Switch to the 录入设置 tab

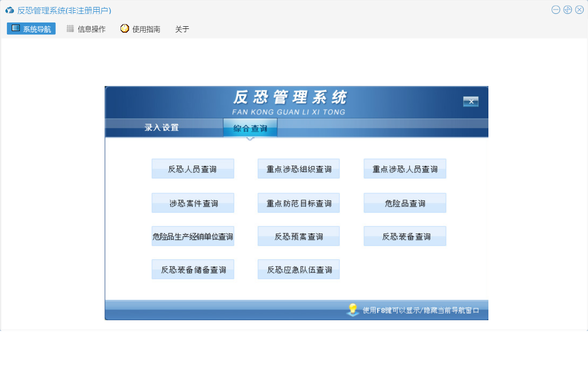162,128
